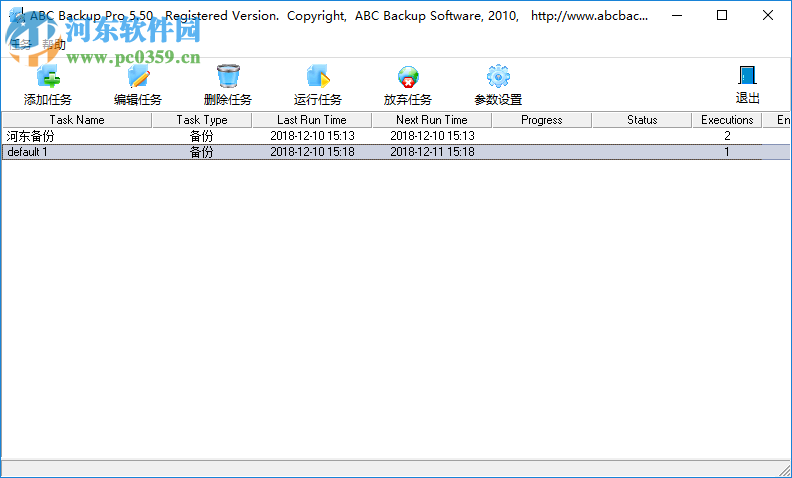The width and height of the screenshot is (792, 478).
Task: Click the Next Run Time column header
Action: 432,120
